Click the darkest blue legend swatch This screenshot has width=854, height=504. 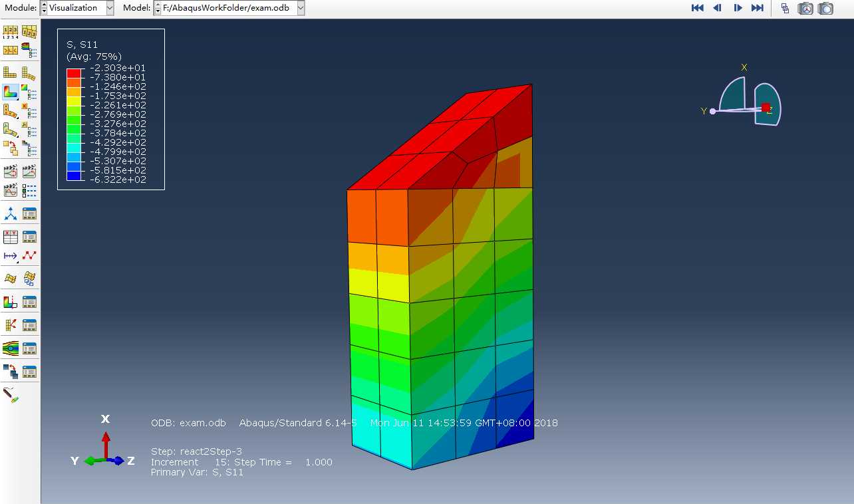point(74,176)
